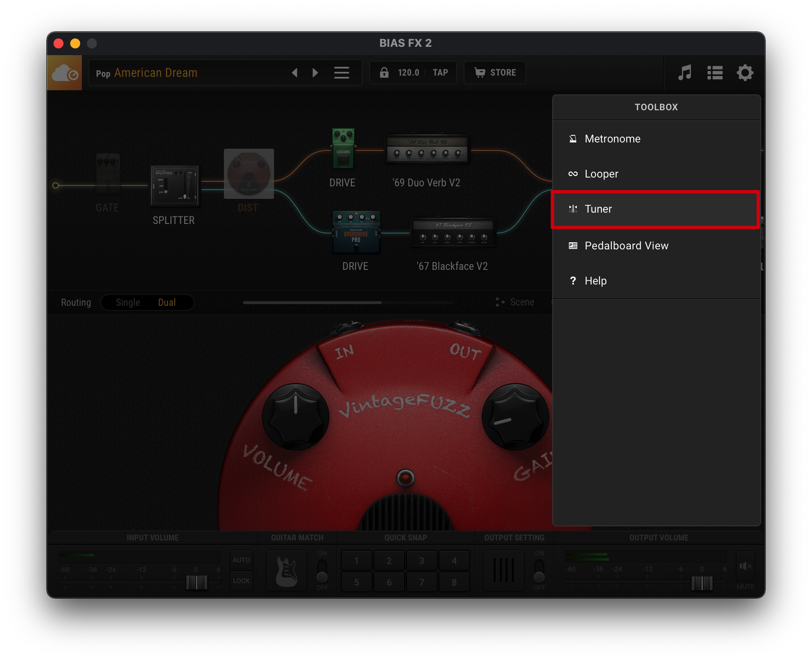Close the BIAS FX 2 window
812x660 pixels.
coord(58,43)
